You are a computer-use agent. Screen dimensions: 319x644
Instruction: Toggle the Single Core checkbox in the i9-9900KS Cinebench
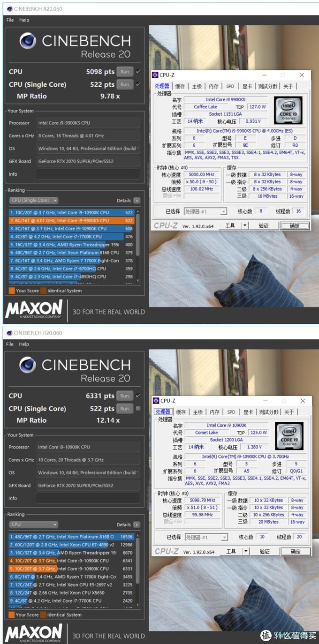pos(138,84)
